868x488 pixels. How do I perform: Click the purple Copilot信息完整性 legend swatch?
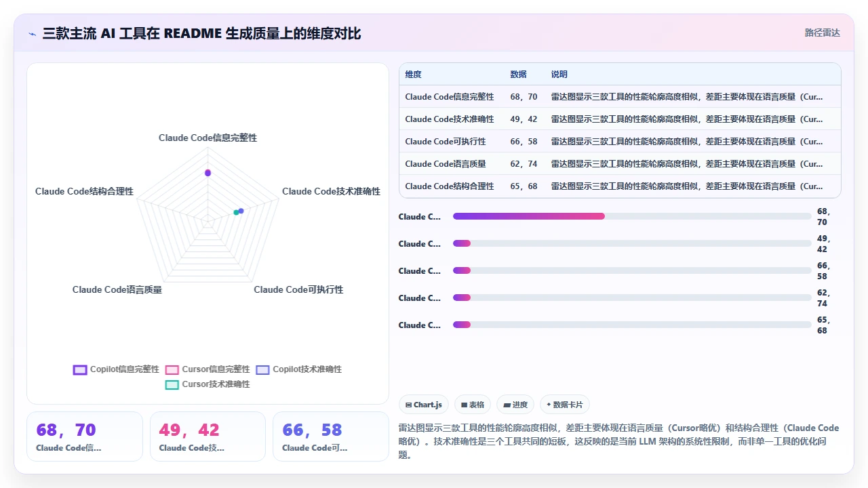point(80,369)
